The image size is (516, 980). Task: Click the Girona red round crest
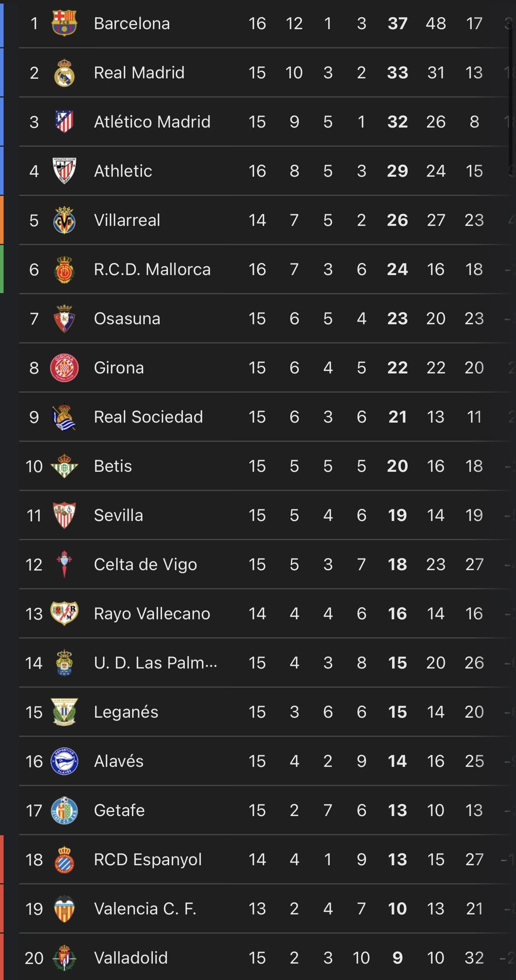[64, 367]
